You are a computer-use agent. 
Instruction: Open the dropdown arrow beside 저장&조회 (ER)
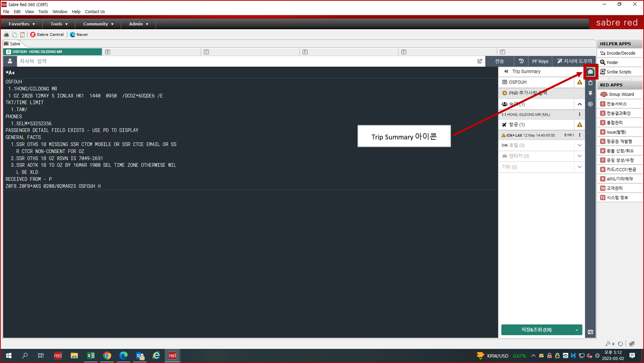point(577,330)
